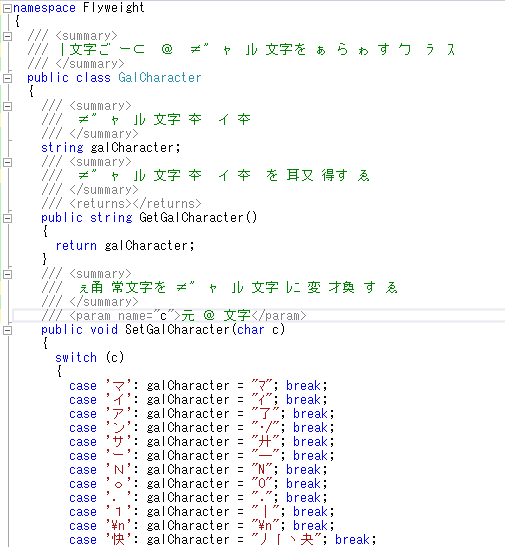505x547 pixels.
Task: Click the case '快' line
Action: [x=223, y=540]
